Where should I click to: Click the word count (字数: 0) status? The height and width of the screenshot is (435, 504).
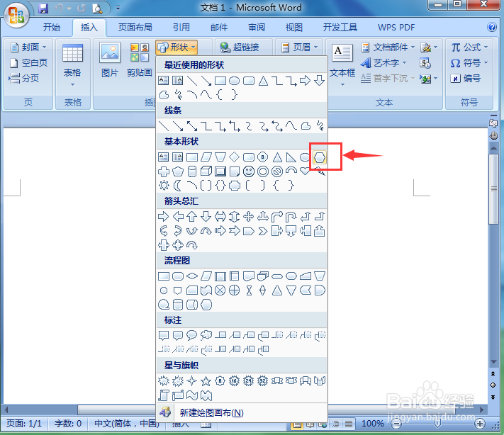click(68, 424)
